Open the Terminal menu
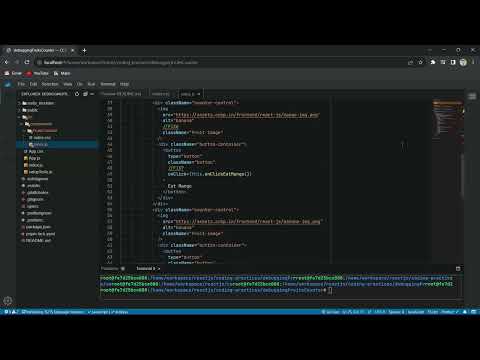480x360 pixels. click(x=108, y=84)
